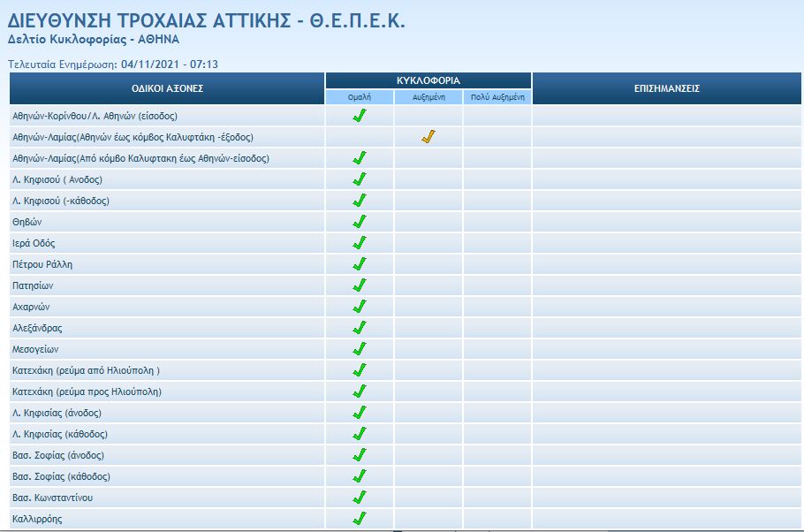Screen dimensions: 804x532
Task: Click the green checkmark for Πατησίων
Action: pyautogui.click(x=359, y=285)
